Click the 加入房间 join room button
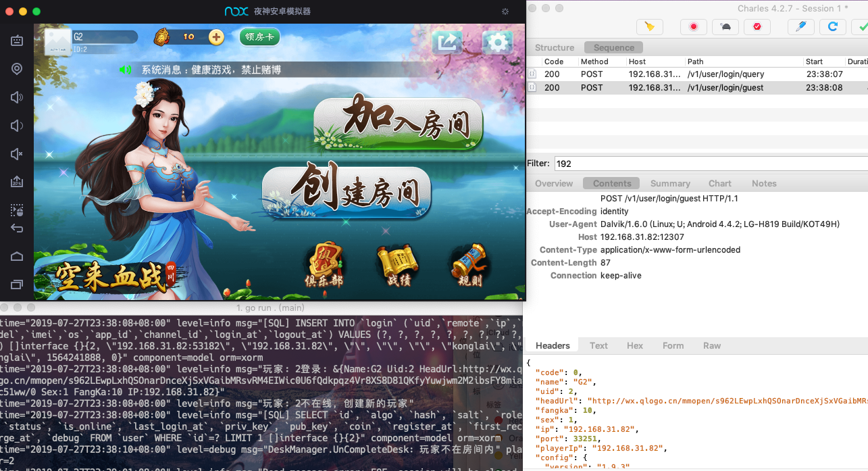This screenshot has width=868, height=471. click(399, 123)
